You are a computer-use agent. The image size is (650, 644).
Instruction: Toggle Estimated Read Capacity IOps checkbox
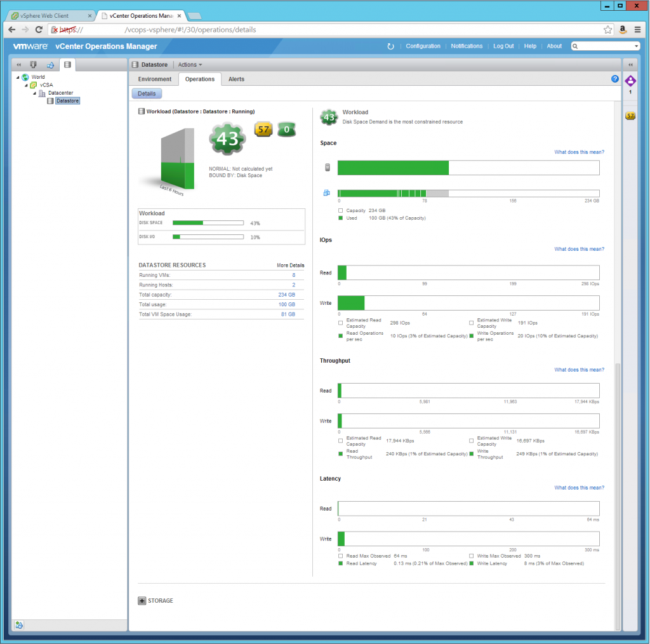tap(340, 323)
